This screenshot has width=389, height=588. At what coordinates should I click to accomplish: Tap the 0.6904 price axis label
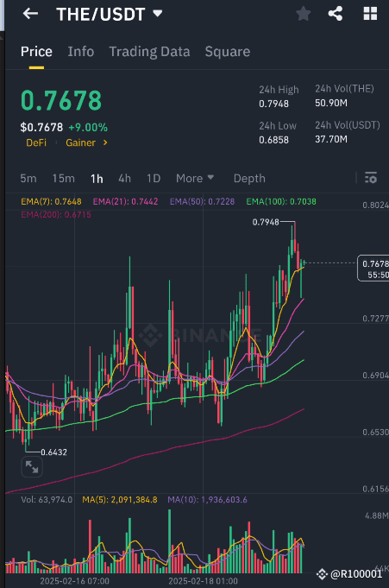point(375,376)
